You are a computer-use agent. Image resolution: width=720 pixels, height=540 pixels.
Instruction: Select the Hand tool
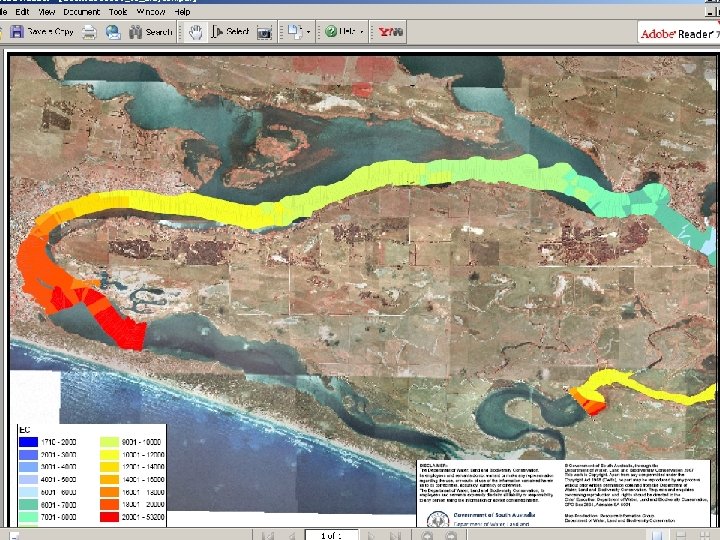196,32
